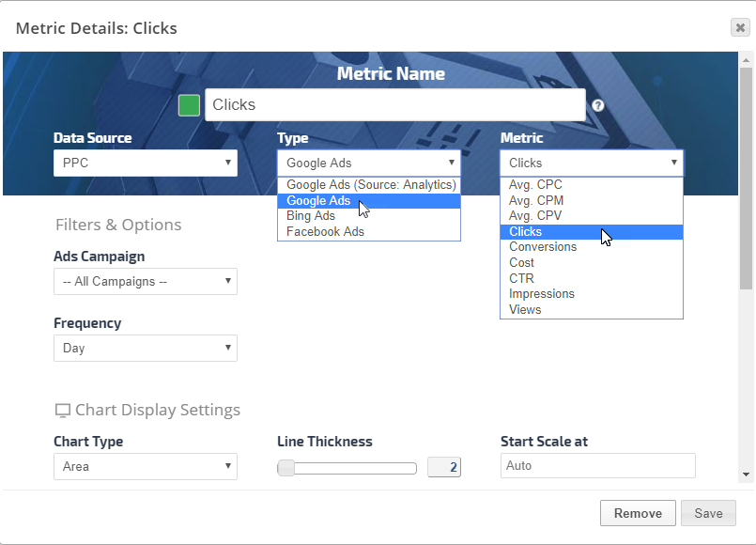Click the Remove button

click(x=638, y=513)
